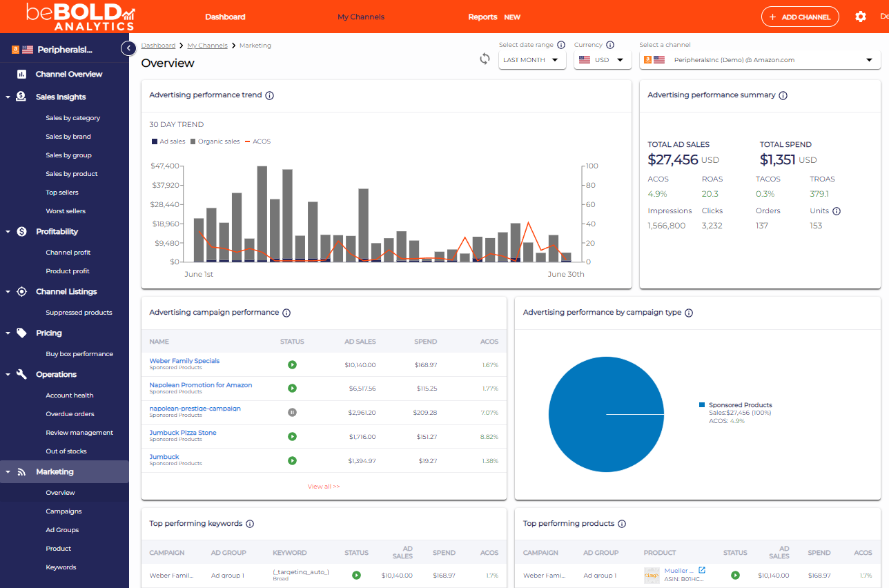The image size is (889, 588).
Task: Open Jumbuck campaign link
Action: pyautogui.click(x=164, y=457)
